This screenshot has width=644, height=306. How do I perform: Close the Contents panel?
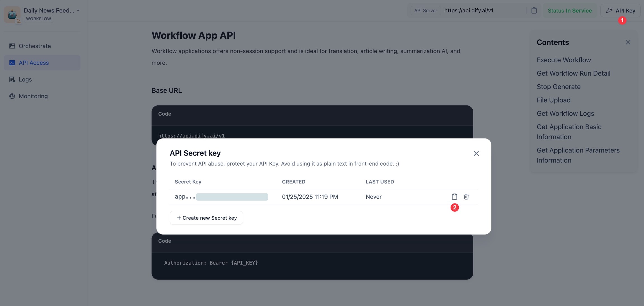click(628, 42)
